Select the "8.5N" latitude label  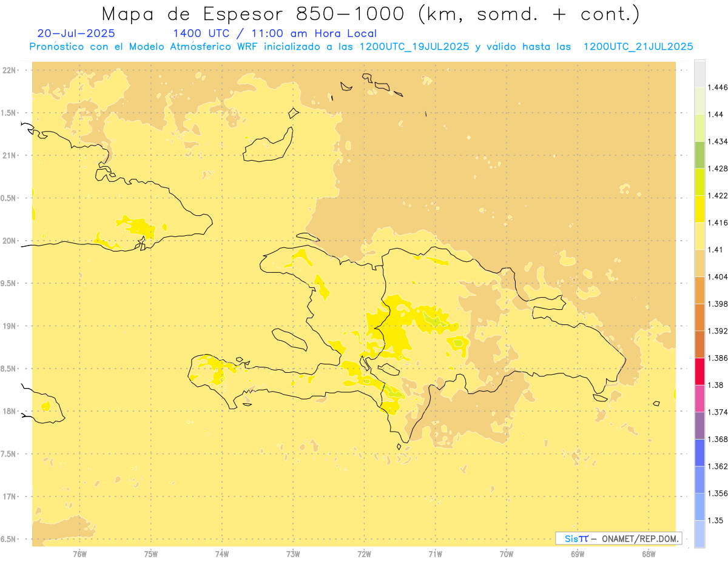(x=9, y=369)
